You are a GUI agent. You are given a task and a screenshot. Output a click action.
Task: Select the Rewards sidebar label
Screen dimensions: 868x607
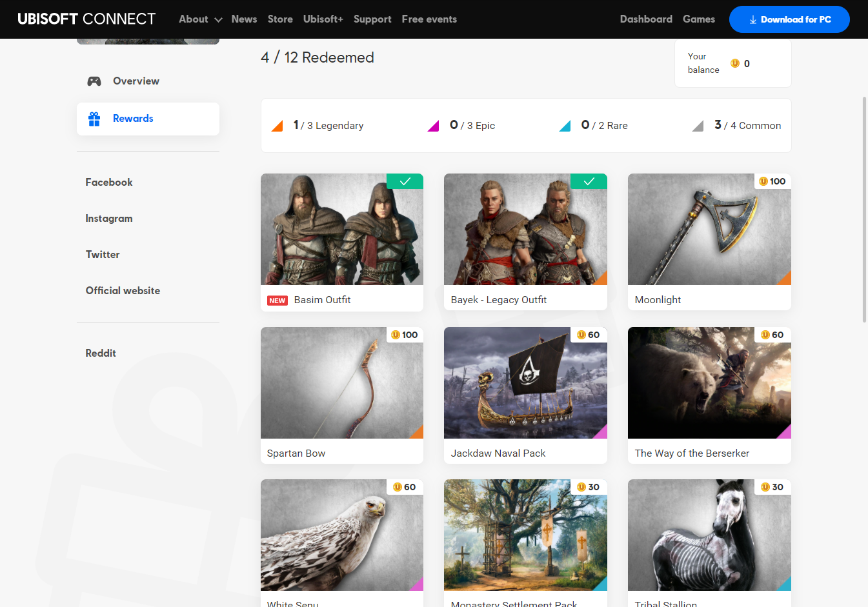tap(133, 119)
